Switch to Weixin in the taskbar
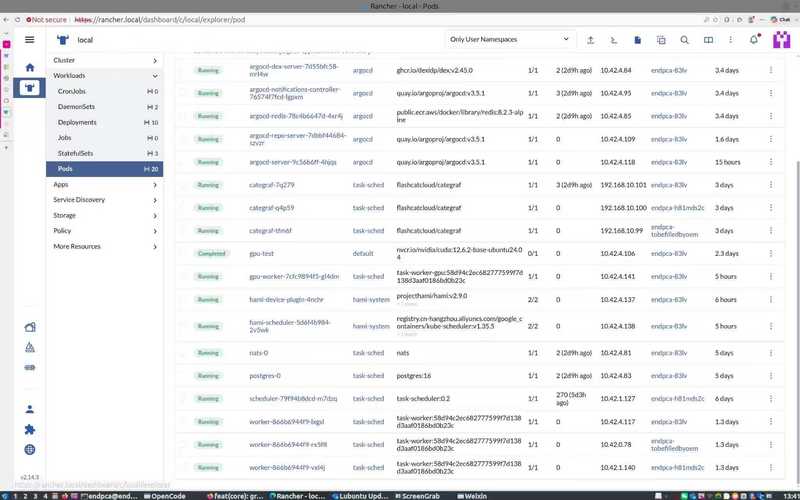 [472, 496]
